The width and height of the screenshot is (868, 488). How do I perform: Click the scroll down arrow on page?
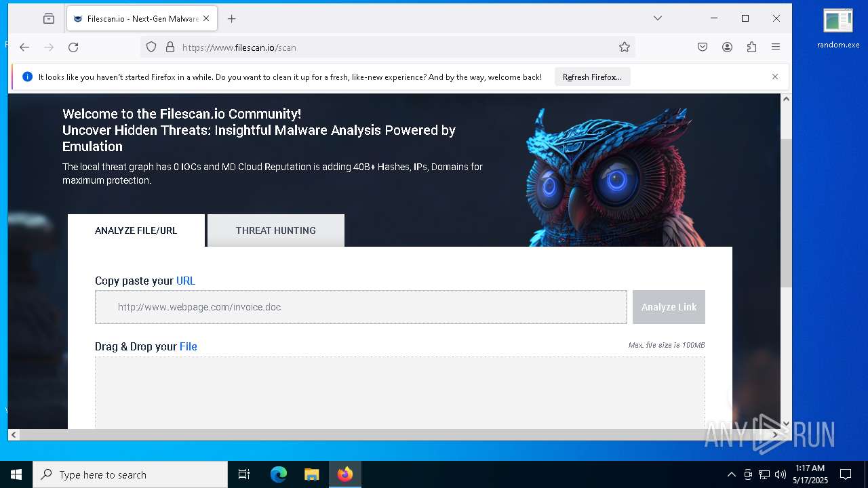[786, 424]
